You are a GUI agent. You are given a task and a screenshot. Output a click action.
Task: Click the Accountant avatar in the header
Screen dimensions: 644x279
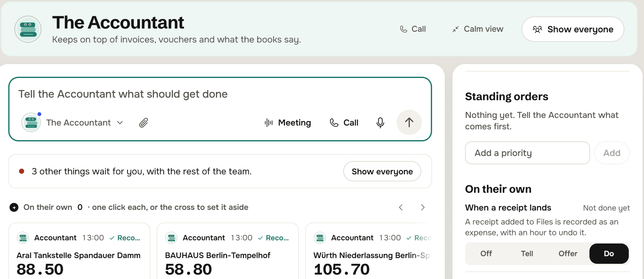28,29
